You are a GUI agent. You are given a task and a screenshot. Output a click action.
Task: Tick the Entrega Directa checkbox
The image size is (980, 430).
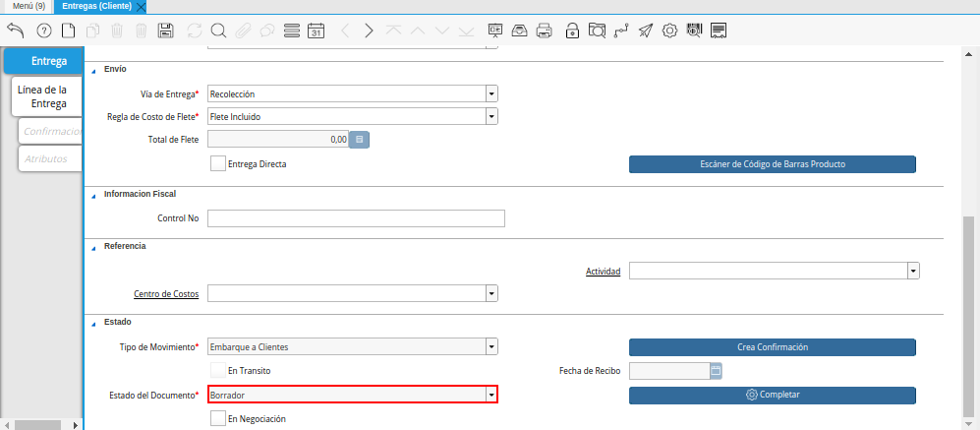coord(218,164)
